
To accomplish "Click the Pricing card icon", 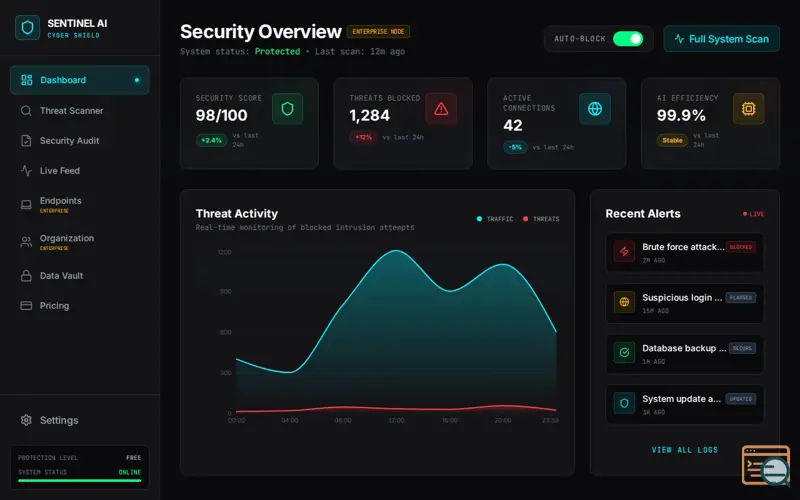I will tap(26, 306).
